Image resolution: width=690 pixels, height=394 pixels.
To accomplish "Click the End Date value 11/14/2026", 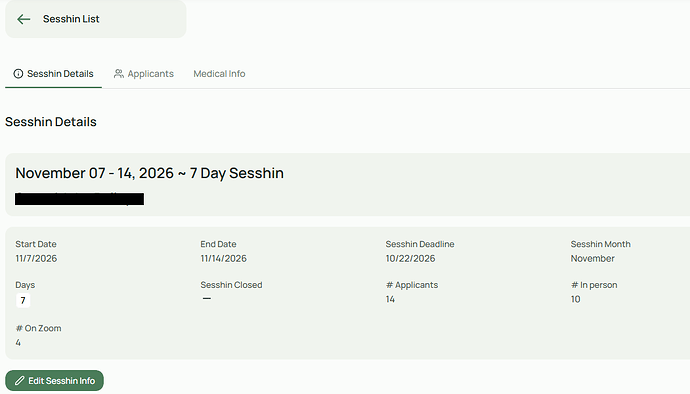I will tap(224, 258).
